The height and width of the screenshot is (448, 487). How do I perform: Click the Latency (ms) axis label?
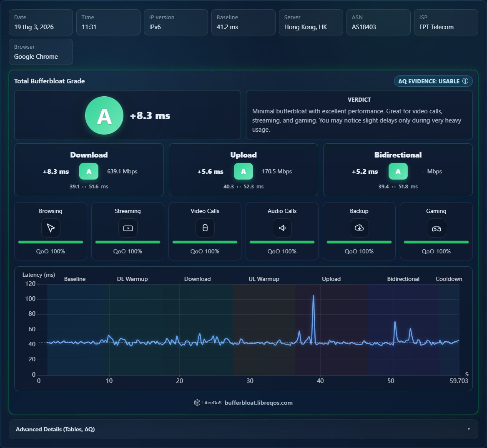39,275
